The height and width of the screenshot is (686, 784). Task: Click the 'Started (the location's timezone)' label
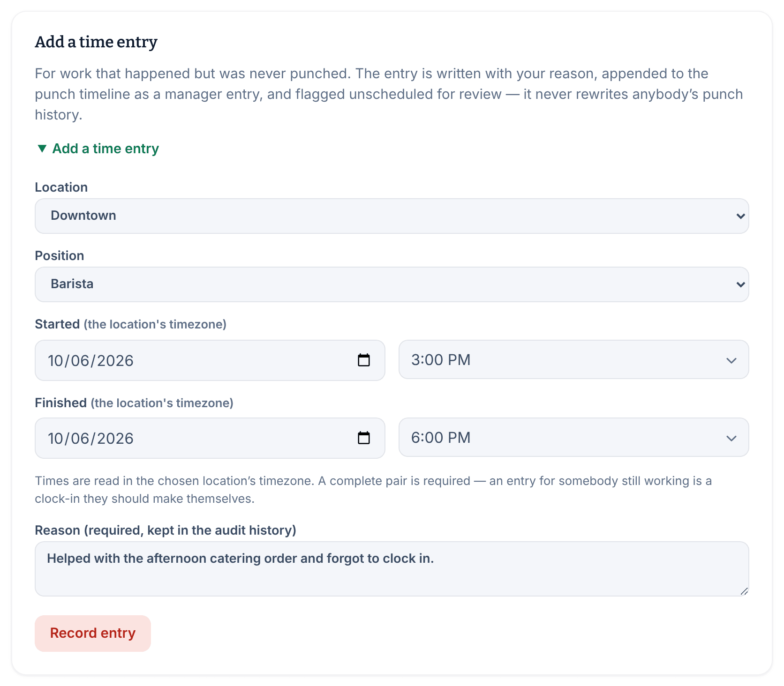131,324
